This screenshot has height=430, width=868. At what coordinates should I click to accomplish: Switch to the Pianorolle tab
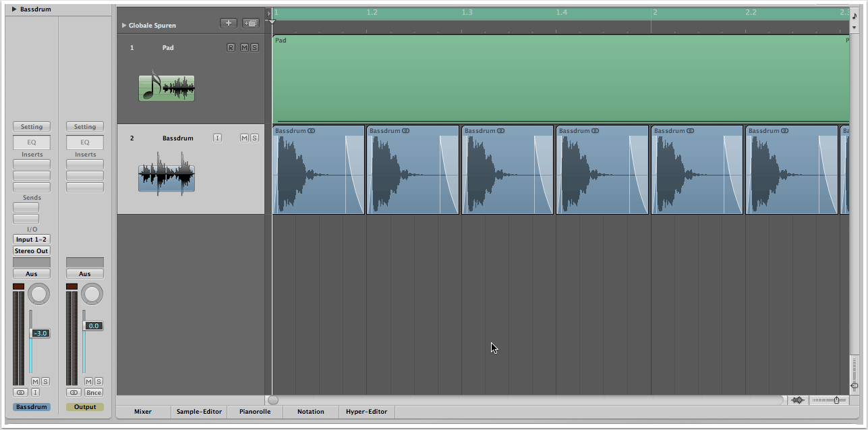254,411
